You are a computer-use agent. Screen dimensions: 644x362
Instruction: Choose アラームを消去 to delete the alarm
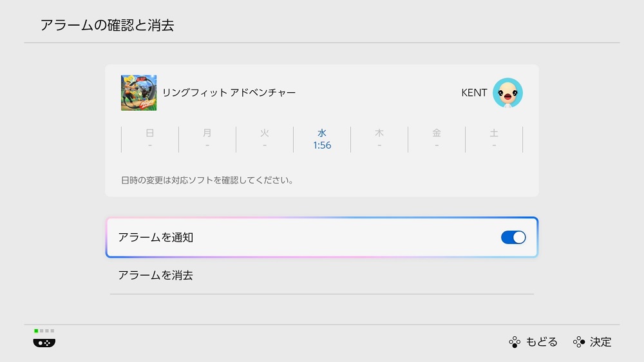156,276
